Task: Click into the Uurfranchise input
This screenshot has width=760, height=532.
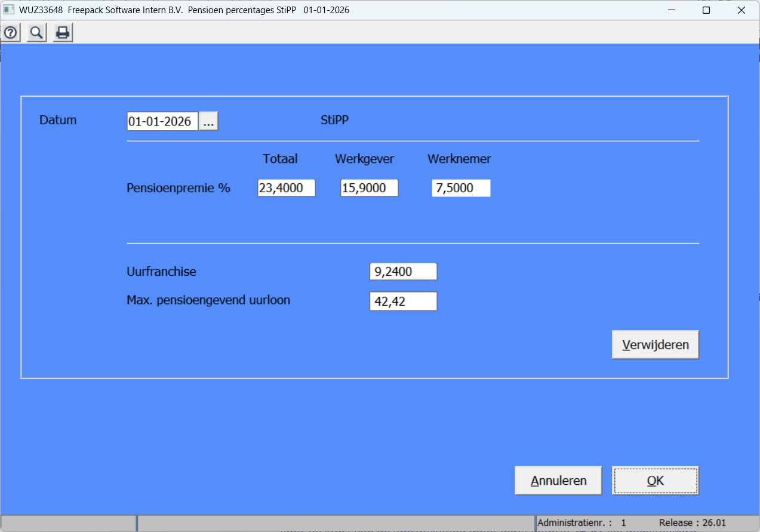Action: click(403, 272)
